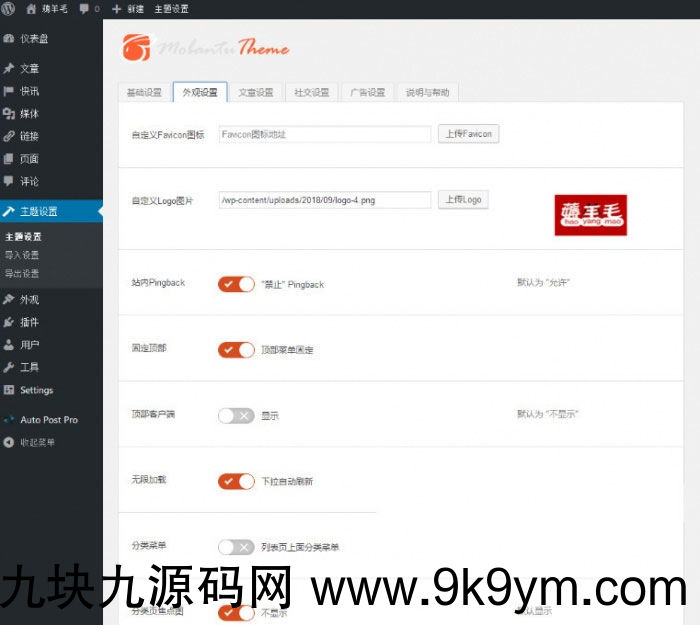700x625 pixels.
Task: Open the 仪表盘 dashboard icon in sidebar
Action: 9,39
